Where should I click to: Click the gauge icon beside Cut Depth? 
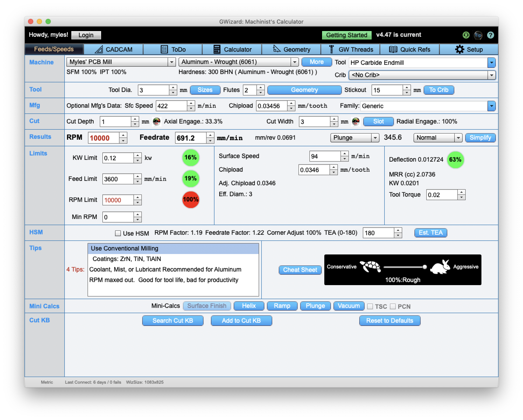[x=156, y=121]
